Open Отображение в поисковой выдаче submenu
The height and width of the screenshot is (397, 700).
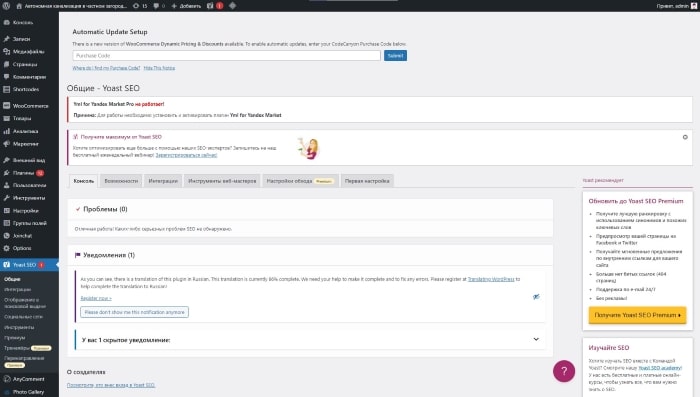[25, 303]
